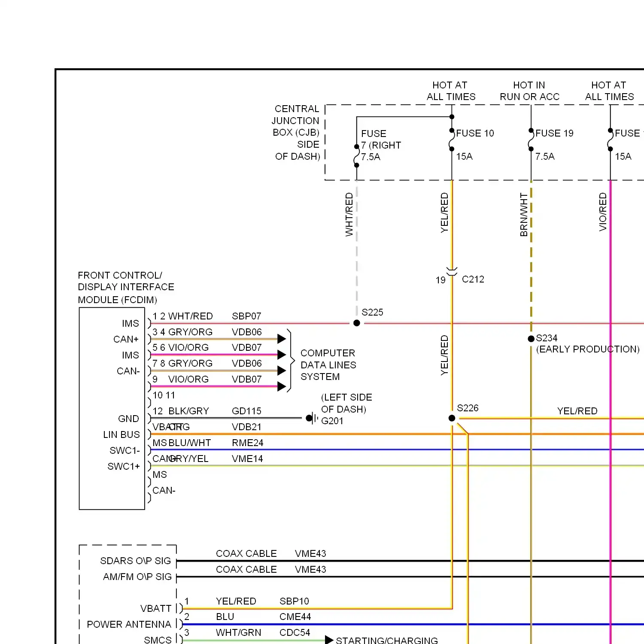Click the GD115 circuit code
644x644 pixels.
246,411
